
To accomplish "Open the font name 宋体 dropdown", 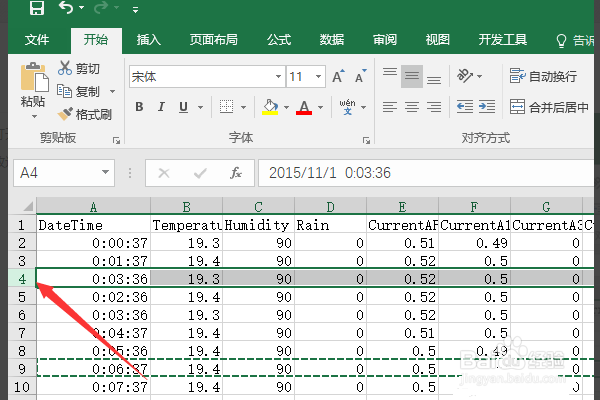I will [278, 77].
